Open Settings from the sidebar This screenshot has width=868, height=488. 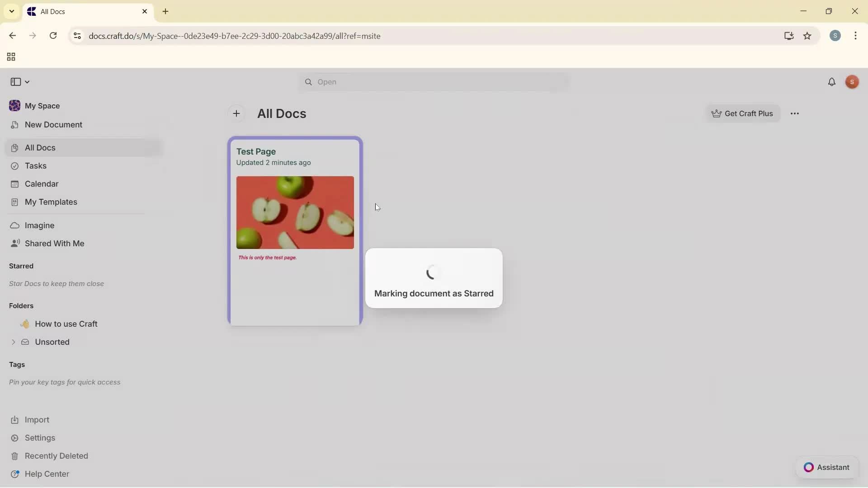40,437
